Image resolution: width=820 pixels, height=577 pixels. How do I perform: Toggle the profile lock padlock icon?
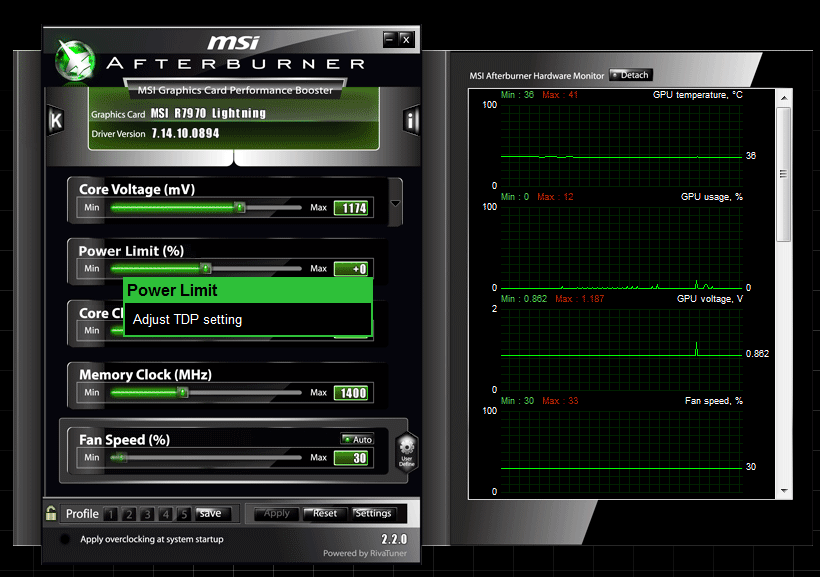[x=51, y=513]
